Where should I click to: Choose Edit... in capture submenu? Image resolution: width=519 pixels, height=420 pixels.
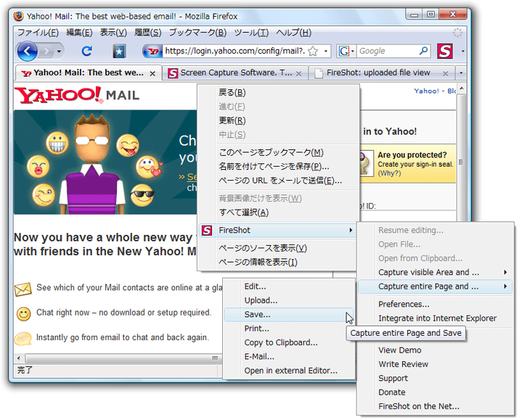pyautogui.click(x=289, y=287)
